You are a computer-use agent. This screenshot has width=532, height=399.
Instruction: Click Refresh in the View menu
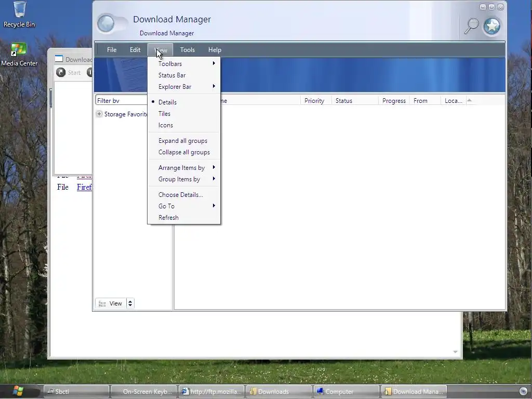click(x=184, y=218)
